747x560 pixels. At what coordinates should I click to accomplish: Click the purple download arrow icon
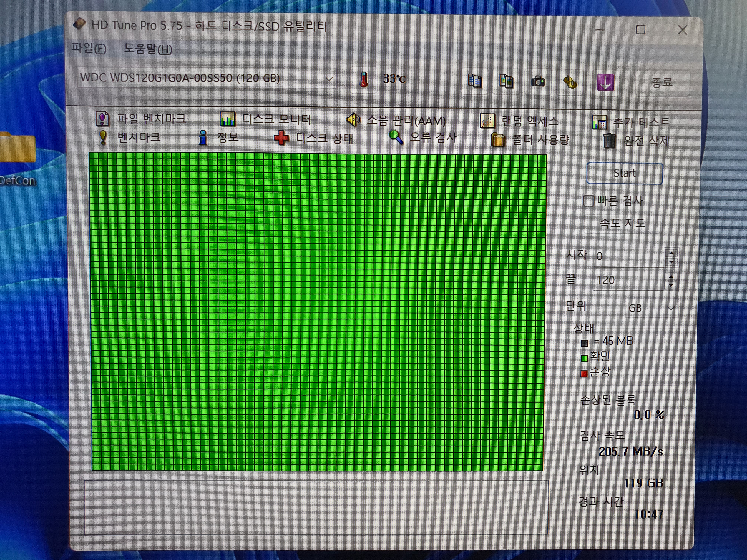click(605, 83)
